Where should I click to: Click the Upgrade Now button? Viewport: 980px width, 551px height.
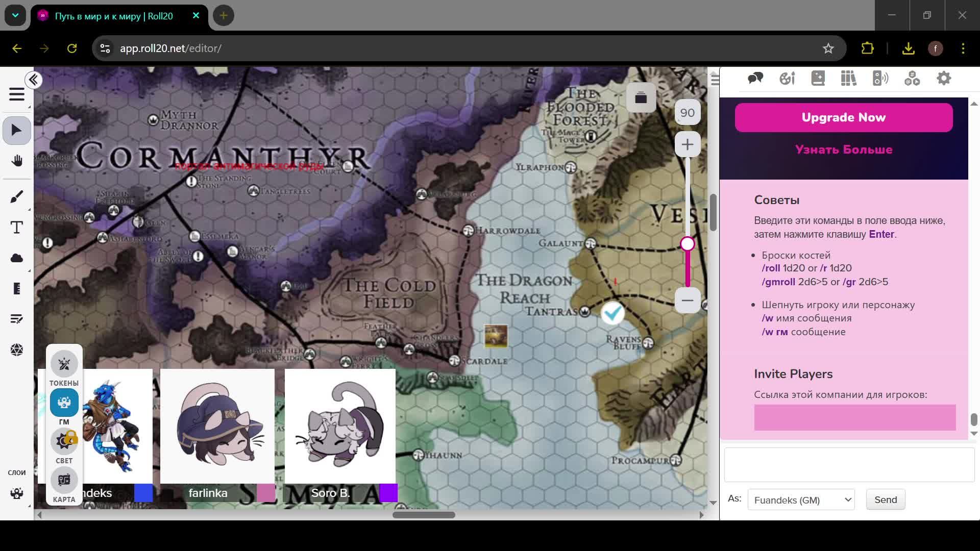[x=843, y=117]
